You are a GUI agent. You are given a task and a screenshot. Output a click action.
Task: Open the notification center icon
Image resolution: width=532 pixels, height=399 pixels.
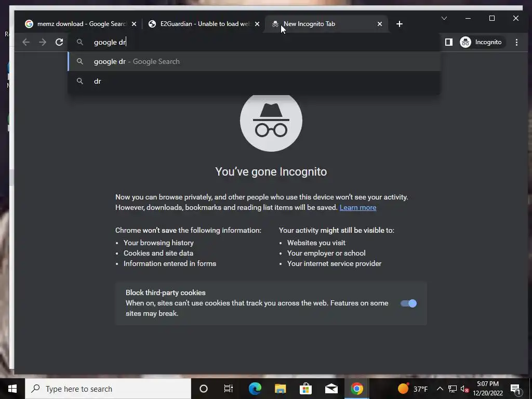(516, 389)
